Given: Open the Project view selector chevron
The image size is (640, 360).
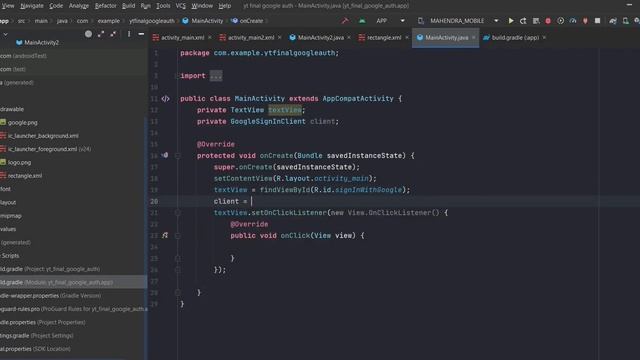Looking at the screenshot, I should tap(5, 34).
